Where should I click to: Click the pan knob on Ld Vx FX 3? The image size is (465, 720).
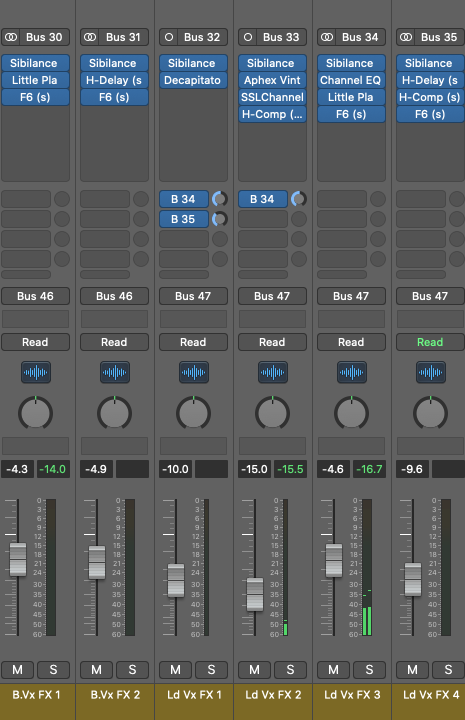point(351,413)
